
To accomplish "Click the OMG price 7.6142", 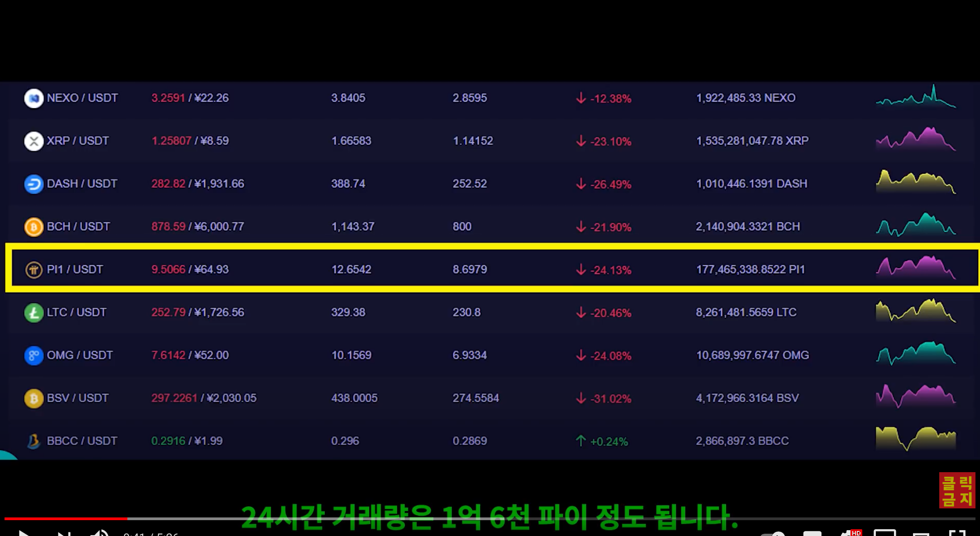I will (x=168, y=355).
